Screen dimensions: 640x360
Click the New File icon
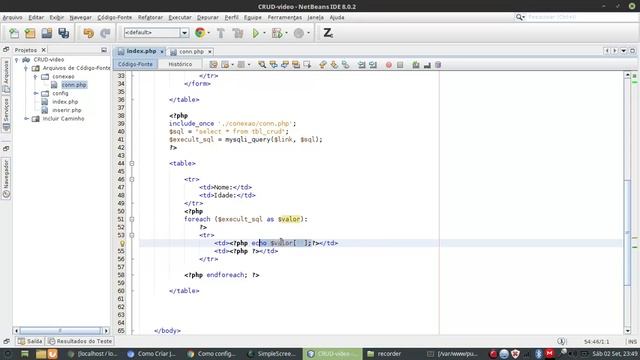14,33
